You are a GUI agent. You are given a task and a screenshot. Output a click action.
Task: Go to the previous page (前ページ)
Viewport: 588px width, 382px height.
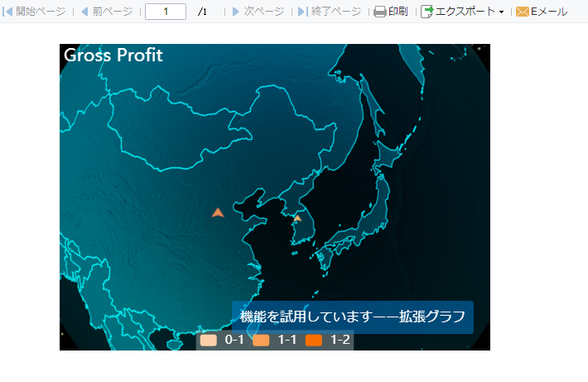click(108, 12)
